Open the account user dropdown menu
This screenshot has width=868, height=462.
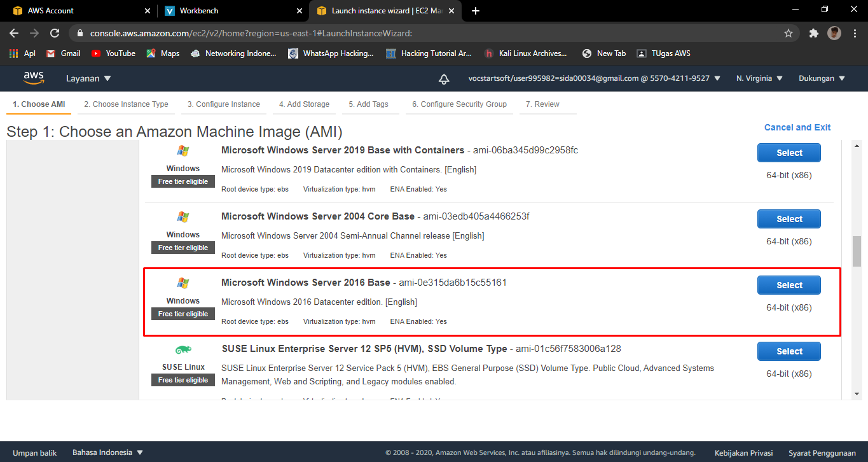594,78
